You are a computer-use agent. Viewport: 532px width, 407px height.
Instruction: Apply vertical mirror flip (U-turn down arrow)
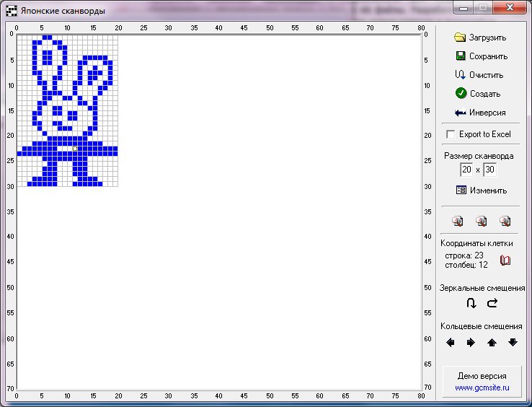(471, 302)
